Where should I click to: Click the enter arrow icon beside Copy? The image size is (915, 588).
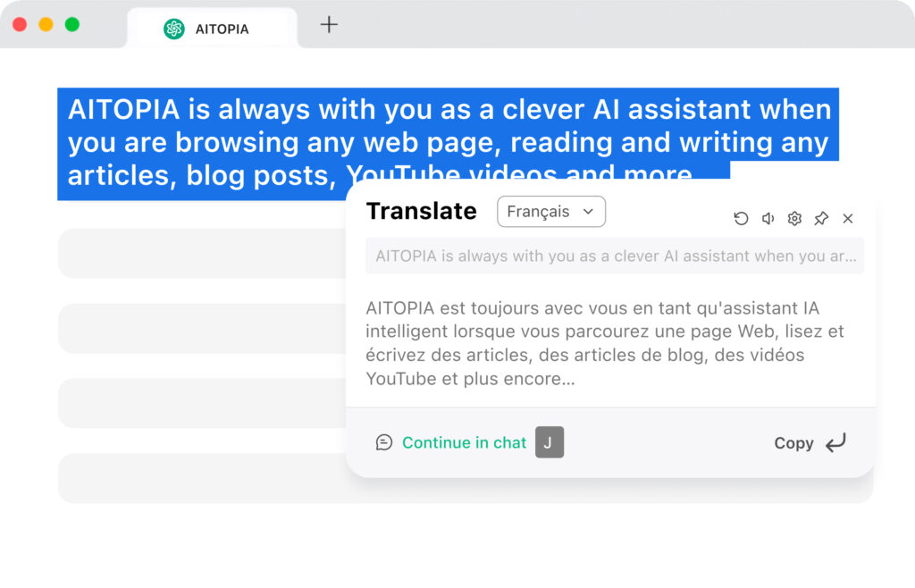coord(835,442)
